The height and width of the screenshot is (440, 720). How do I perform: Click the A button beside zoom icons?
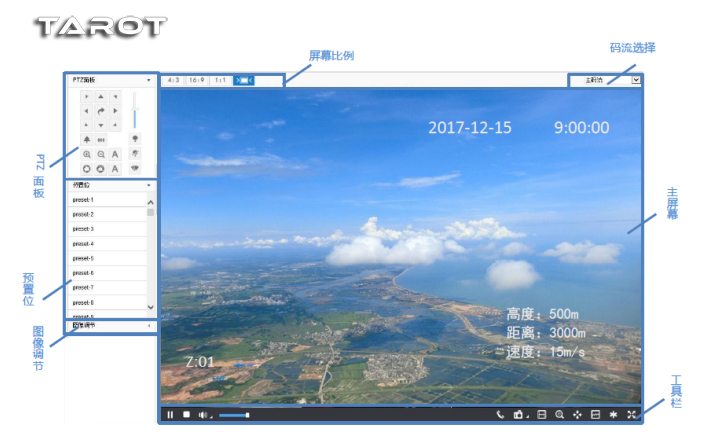tap(115, 154)
